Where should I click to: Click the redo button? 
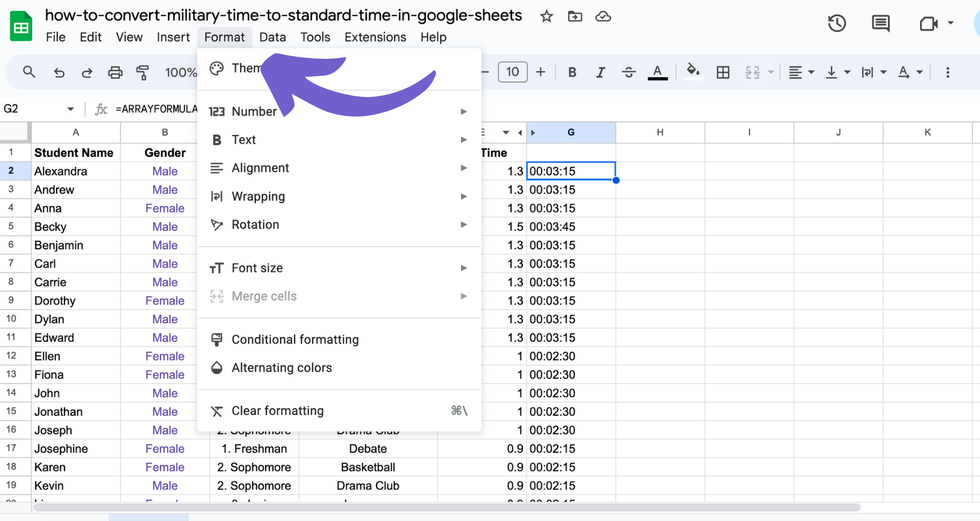click(x=87, y=72)
